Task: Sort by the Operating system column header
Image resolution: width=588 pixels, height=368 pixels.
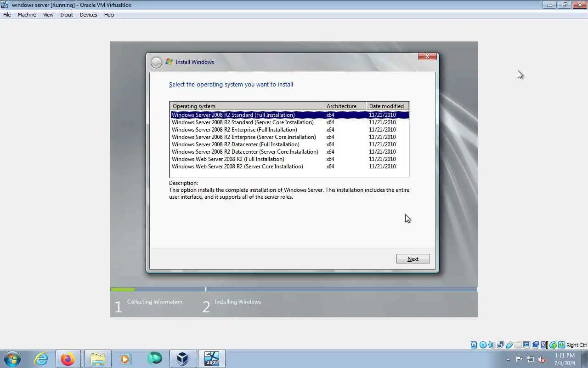Action: click(x=246, y=106)
